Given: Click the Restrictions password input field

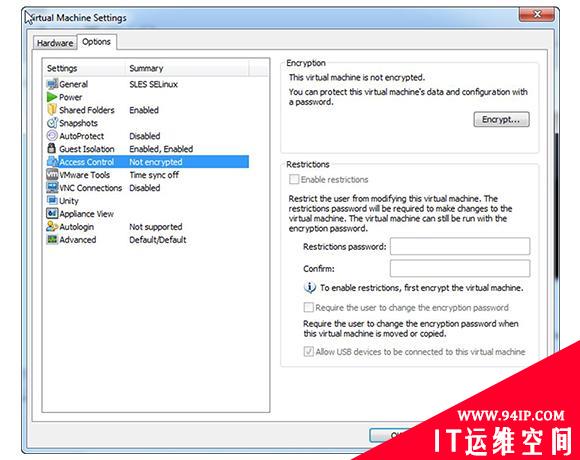Looking at the screenshot, I should (460, 246).
